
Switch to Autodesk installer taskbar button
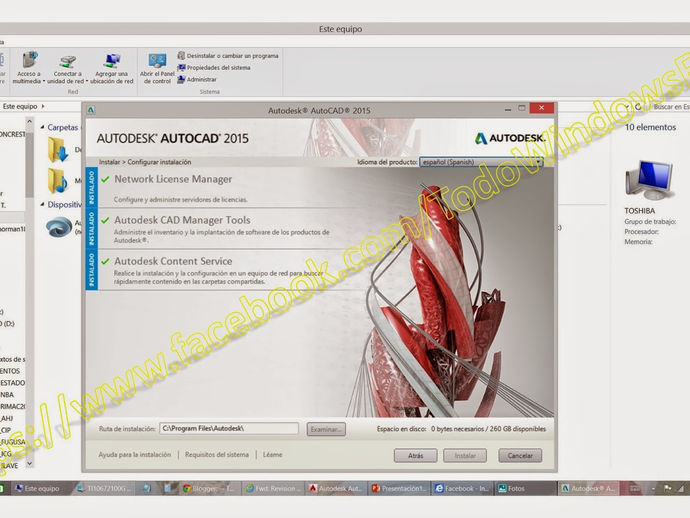(x=589, y=488)
